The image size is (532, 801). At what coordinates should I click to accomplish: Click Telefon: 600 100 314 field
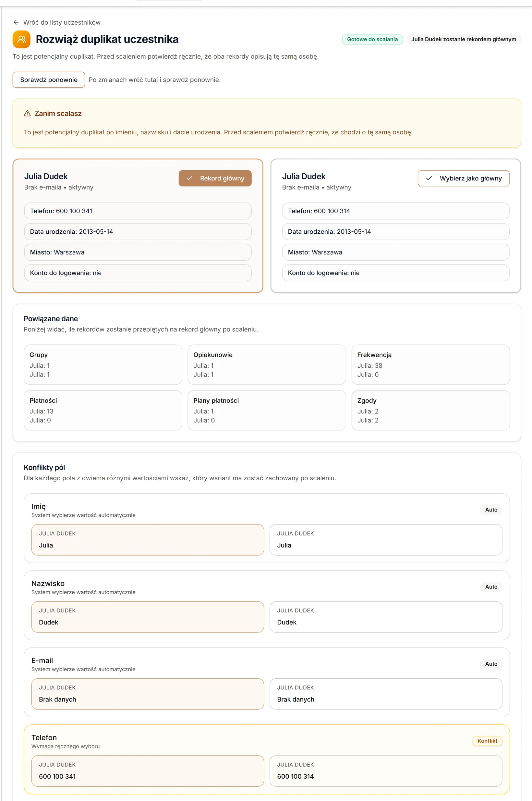tap(396, 211)
